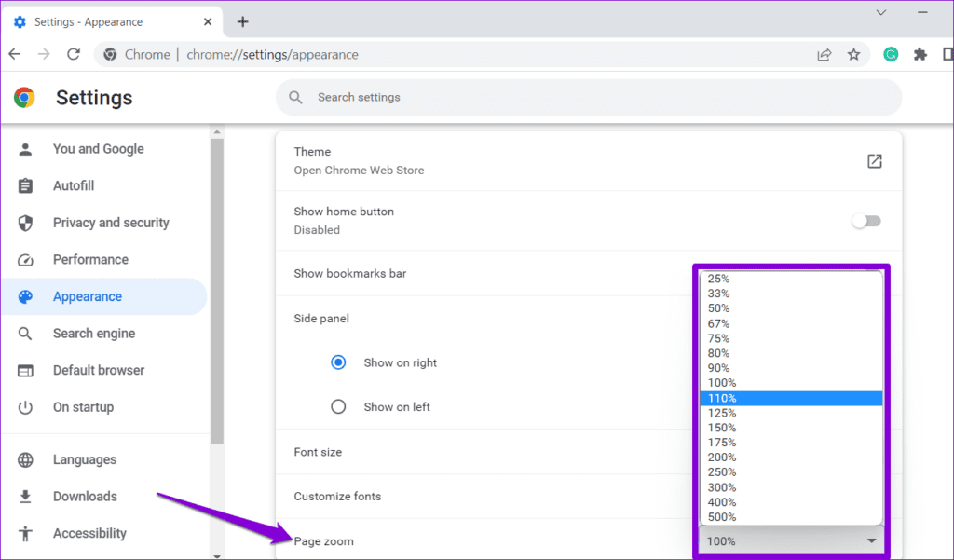Open Accessibility settings section
Image resolution: width=954 pixels, height=560 pixels.
point(103,533)
